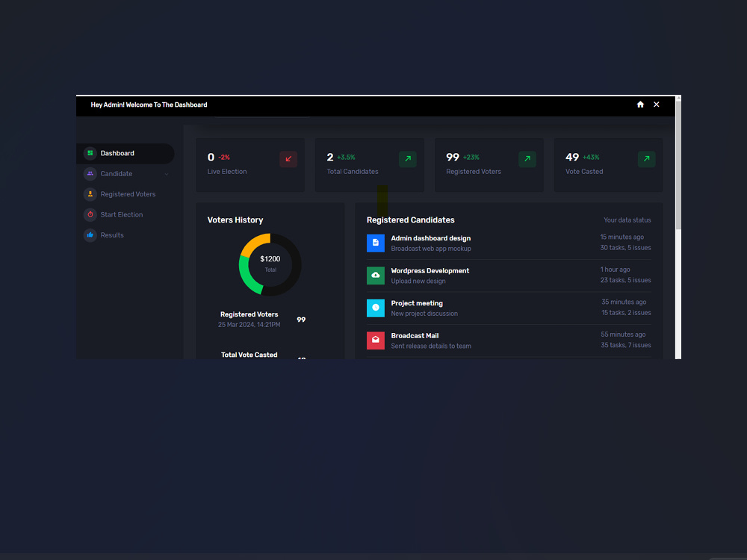747x560 pixels.
Task: Collapse the Candidate dropdown in the sidebar
Action: click(166, 173)
